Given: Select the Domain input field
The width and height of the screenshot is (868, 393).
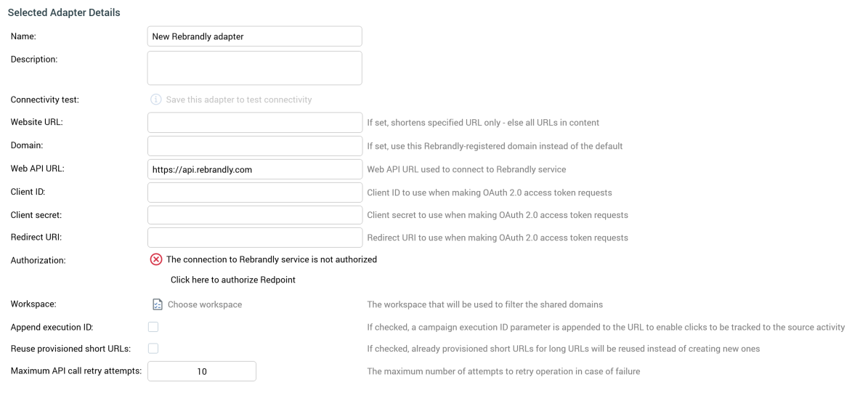Looking at the screenshot, I should click(254, 146).
